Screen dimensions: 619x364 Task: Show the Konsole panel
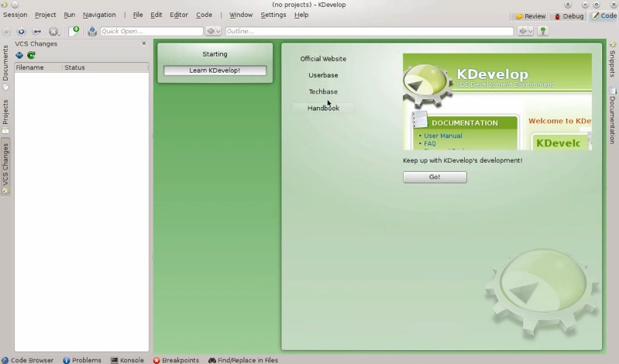click(x=127, y=360)
